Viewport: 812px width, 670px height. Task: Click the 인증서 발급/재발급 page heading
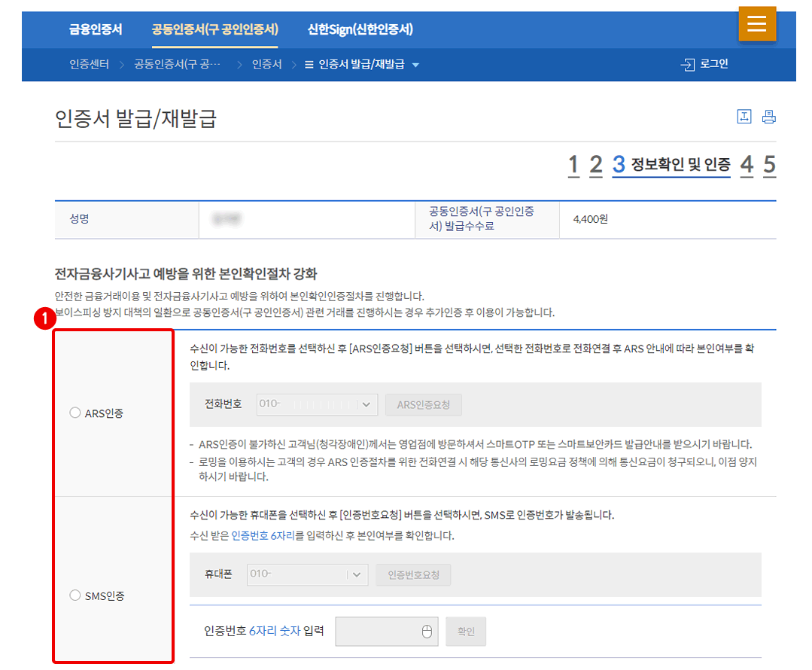pos(135,119)
